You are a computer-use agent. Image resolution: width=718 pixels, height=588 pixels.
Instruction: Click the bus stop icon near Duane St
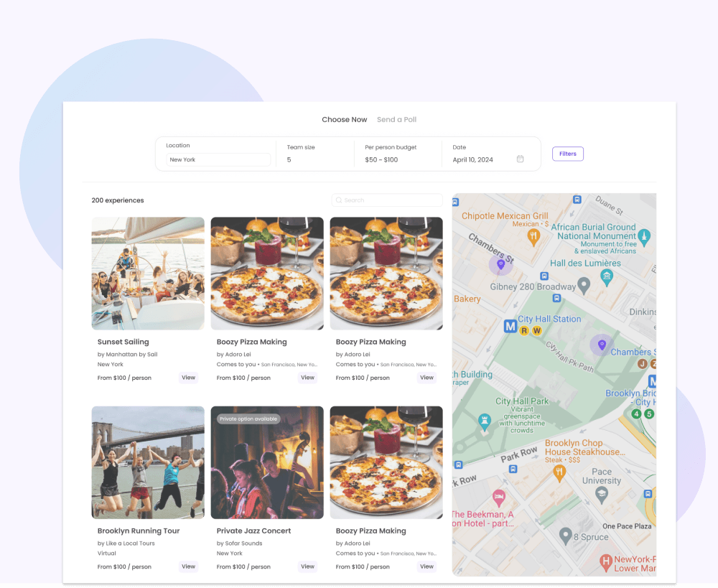click(577, 200)
